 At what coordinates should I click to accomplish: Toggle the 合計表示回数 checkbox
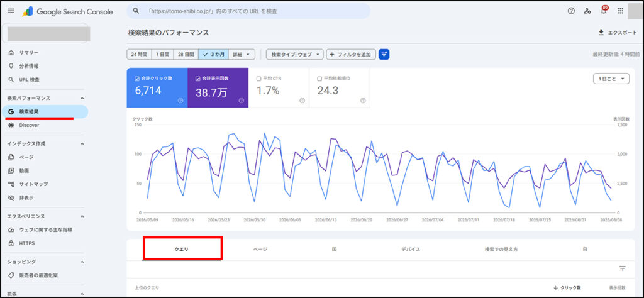pos(197,79)
